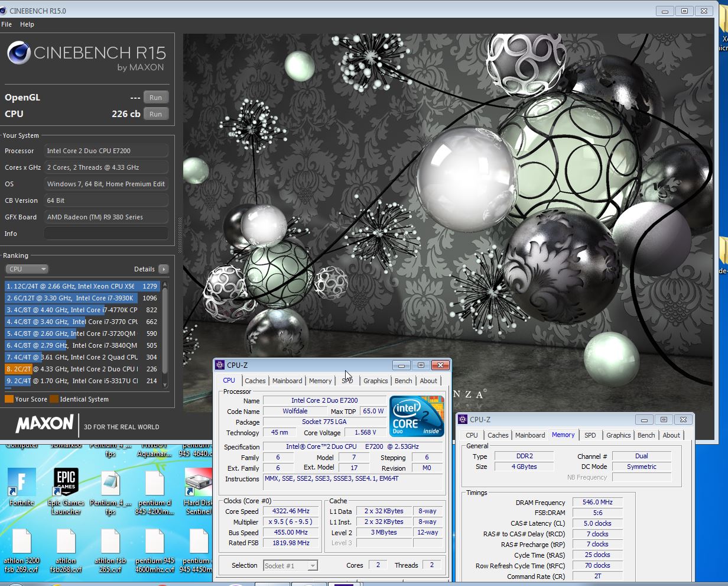Open the Help menu in Cinebench

(27, 24)
